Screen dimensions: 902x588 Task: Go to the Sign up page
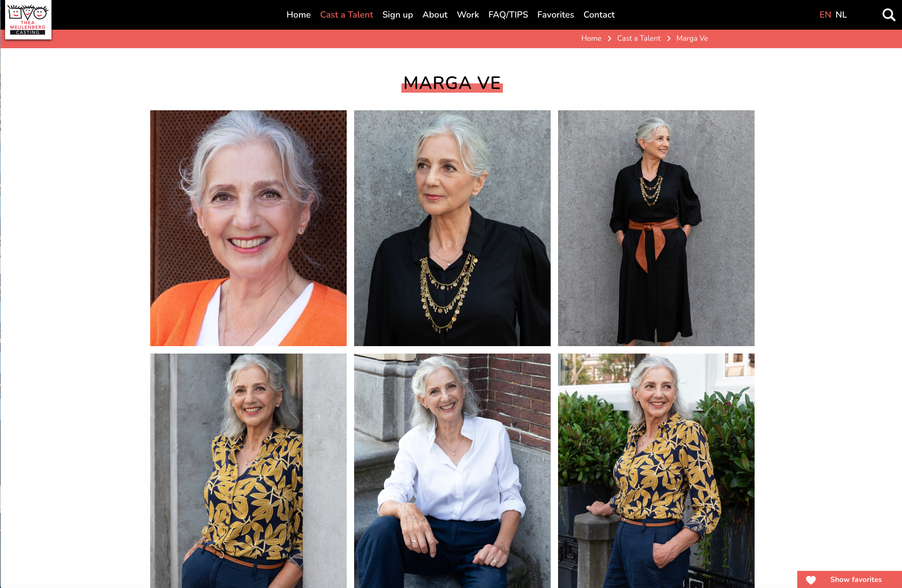pos(398,15)
